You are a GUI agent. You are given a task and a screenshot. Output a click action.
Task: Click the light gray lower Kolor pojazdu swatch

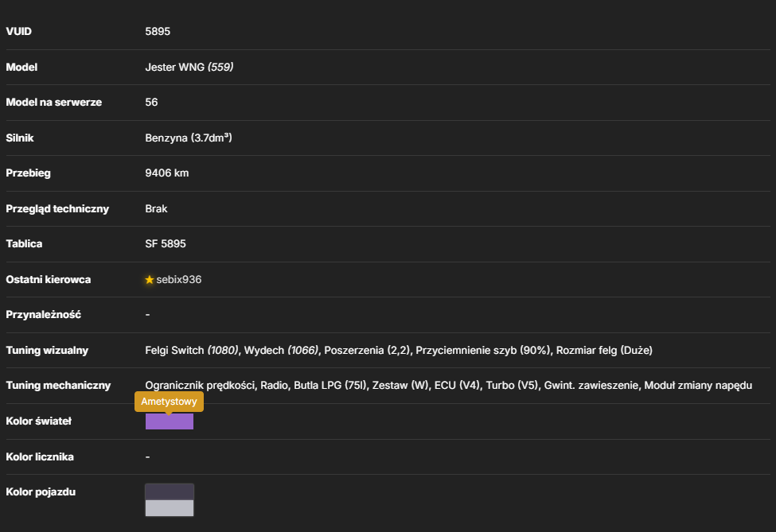(170, 508)
